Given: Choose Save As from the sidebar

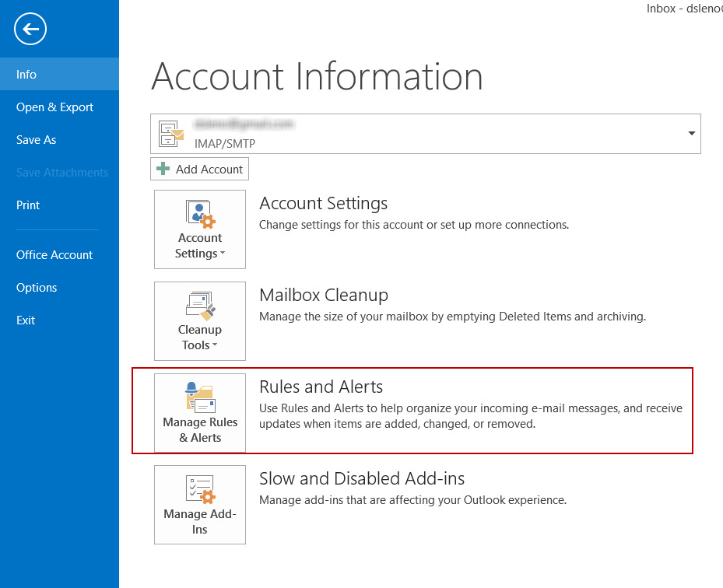Looking at the screenshot, I should pos(36,139).
